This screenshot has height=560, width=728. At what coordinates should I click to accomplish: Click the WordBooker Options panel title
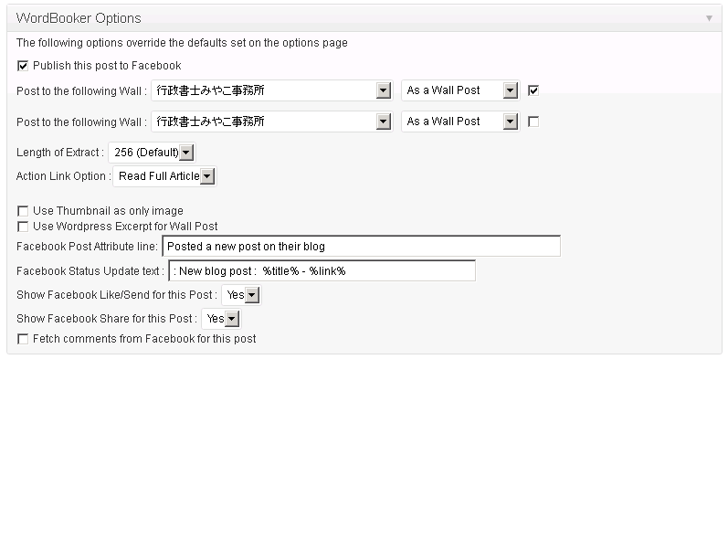click(x=79, y=18)
